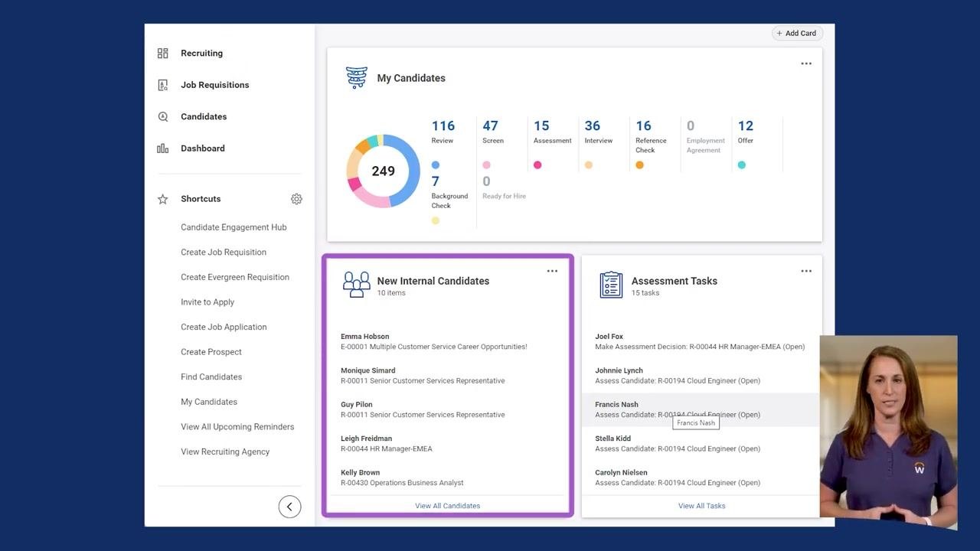Click the My Candidates funnel icon
The height and width of the screenshot is (551, 980).
coord(357,77)
